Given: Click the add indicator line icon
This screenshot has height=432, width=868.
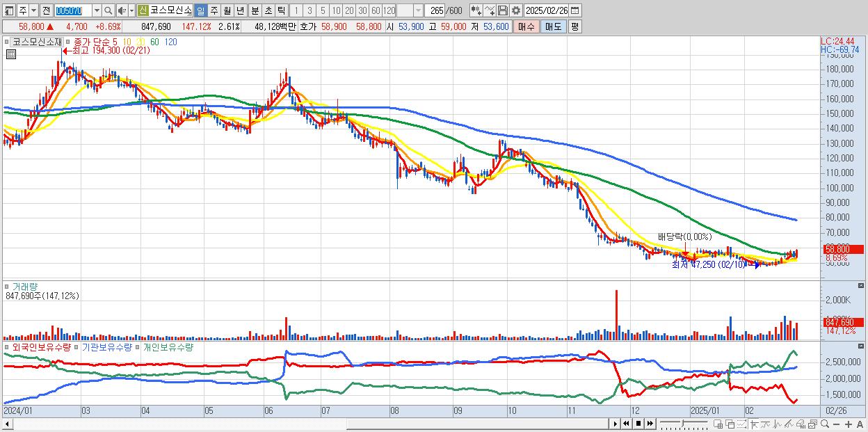Looking at the screenshot, I should pos(490,10).
